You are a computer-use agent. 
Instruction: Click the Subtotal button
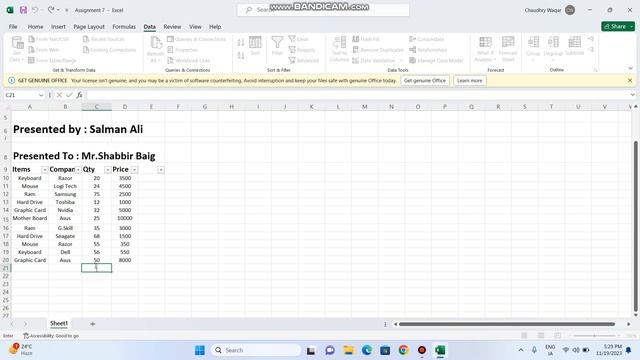(574, 46)
